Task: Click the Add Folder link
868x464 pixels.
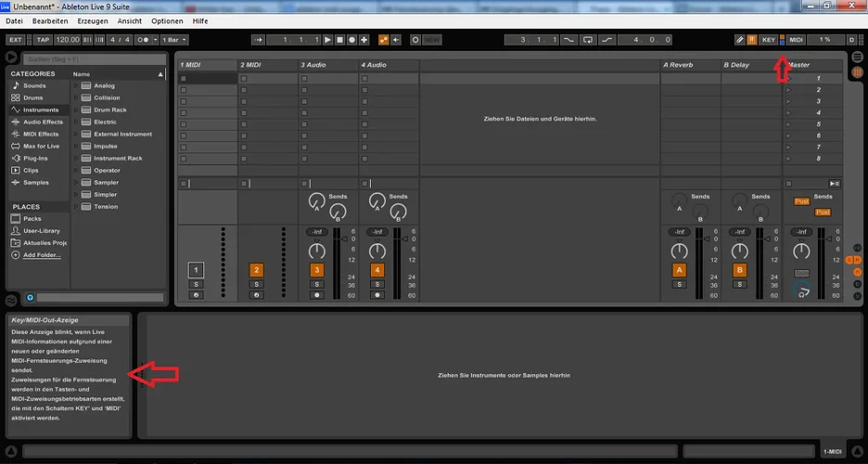Action: (42, 255)
